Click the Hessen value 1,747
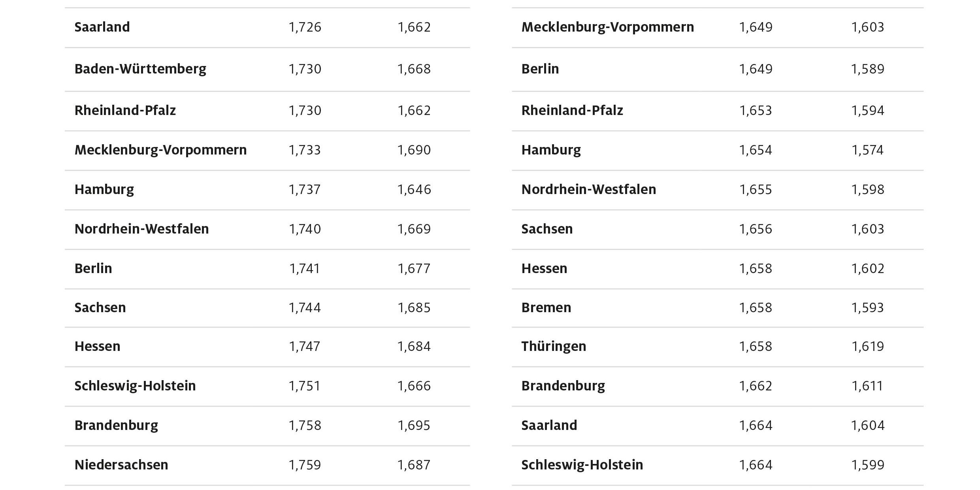Viewport: 980px width, 490px height. coord(305,346)
